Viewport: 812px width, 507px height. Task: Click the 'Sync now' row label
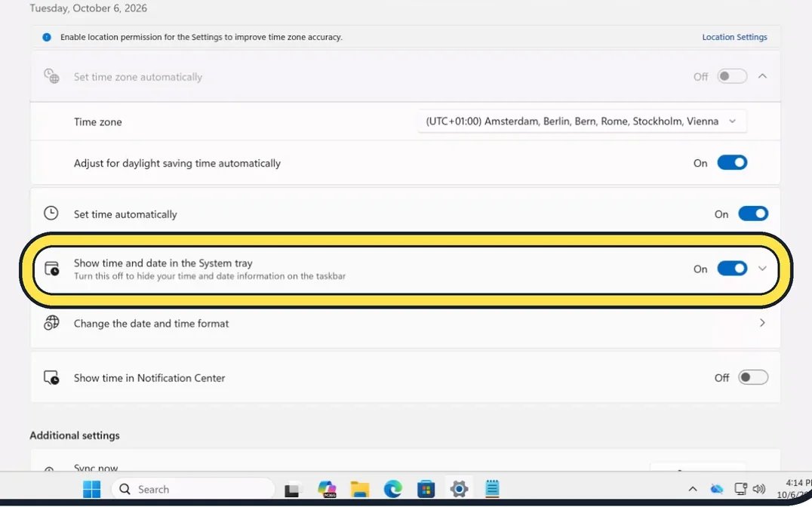pyautogui.click(x=96, y=467)
